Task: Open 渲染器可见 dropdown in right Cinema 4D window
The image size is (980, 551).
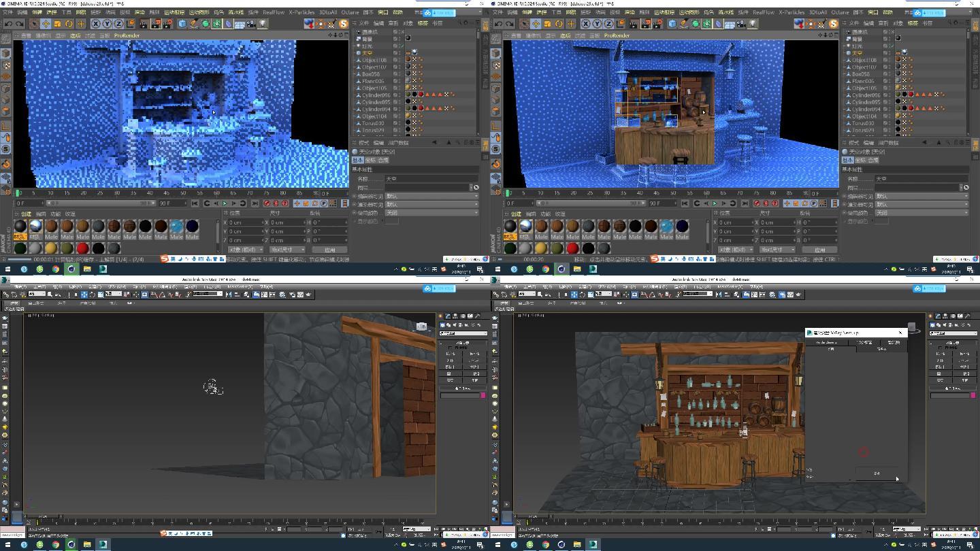Action: 921,204
